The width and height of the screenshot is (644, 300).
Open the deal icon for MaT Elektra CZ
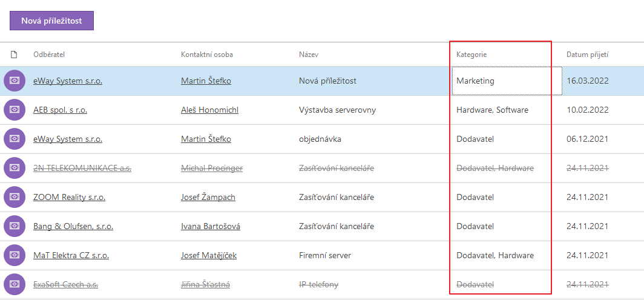point(15,256)
